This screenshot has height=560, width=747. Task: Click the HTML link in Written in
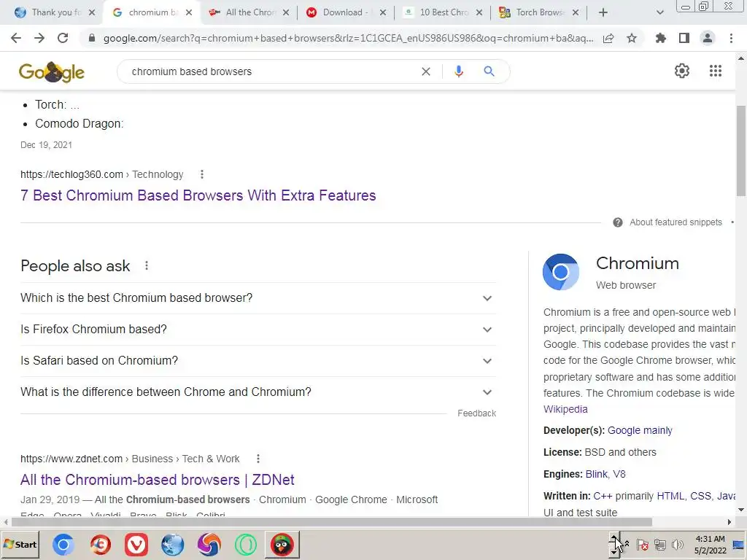coord(670,496)
